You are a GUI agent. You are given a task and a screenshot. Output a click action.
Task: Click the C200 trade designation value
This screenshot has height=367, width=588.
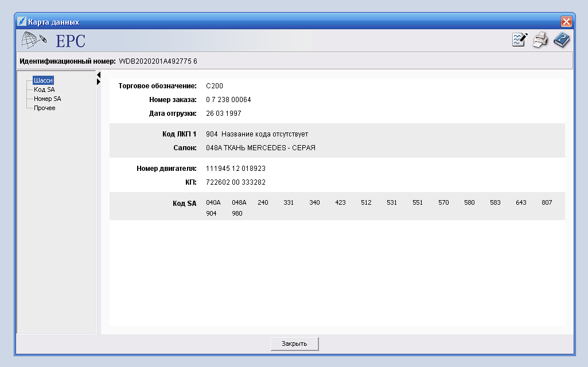tap(215, 86)
